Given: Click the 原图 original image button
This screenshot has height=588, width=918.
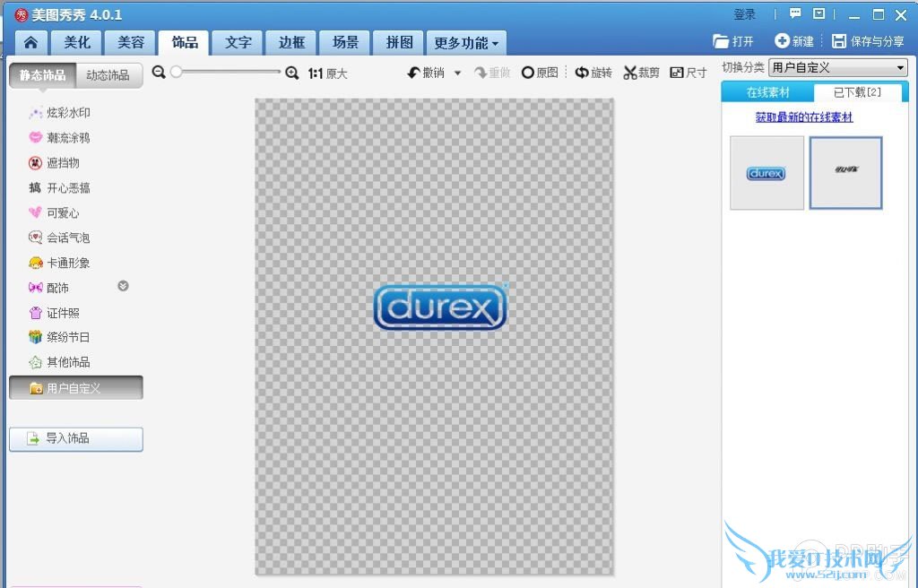Looking at the screenshot, I should tap(540, 73).
